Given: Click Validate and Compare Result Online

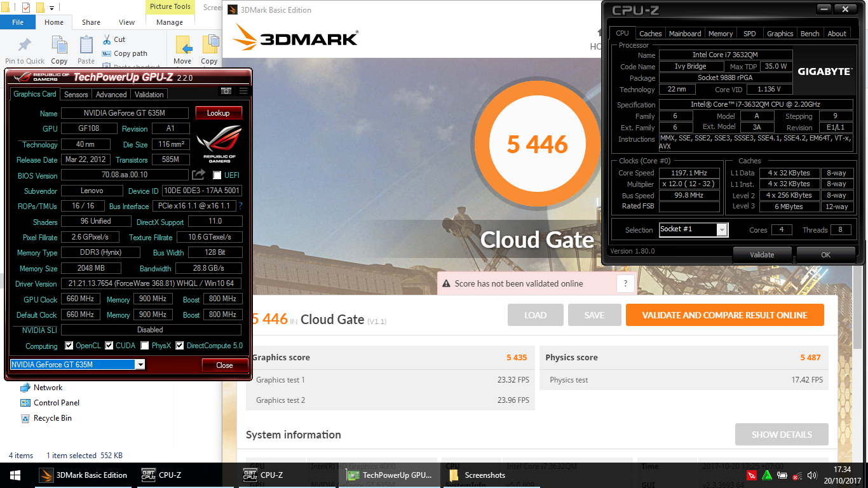Looking at the screenshot, I should coord(724,315).
